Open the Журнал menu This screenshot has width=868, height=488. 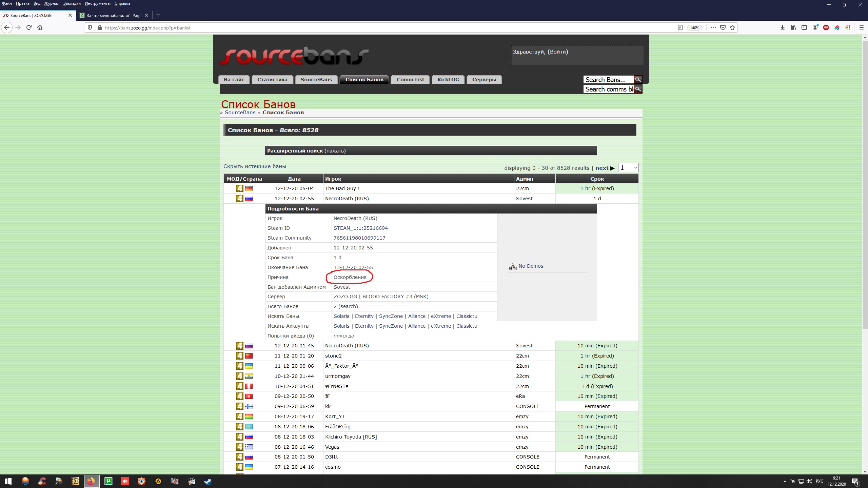pos(52,3)
